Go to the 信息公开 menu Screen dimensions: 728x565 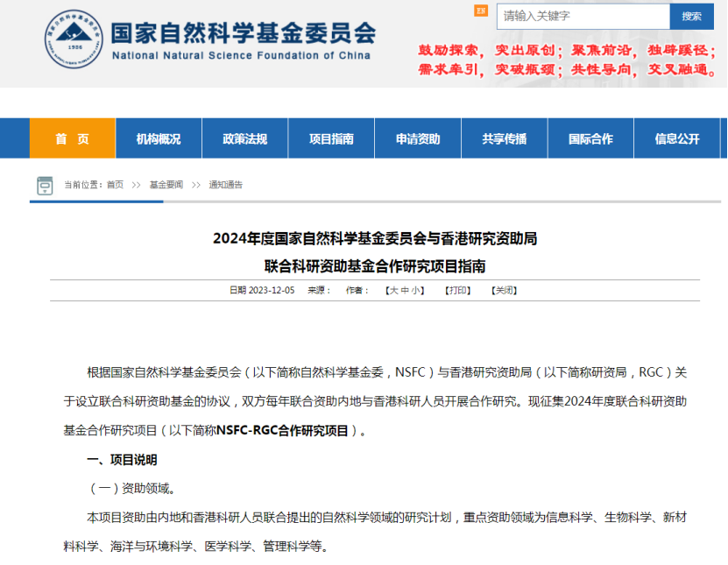click(x=676, y=138)
